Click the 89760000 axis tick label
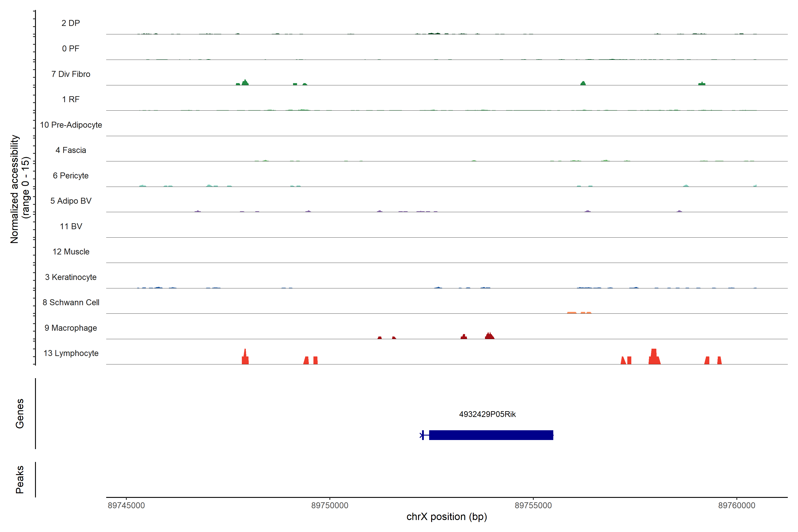Screen dimensions: 798x532 (737, 505)
